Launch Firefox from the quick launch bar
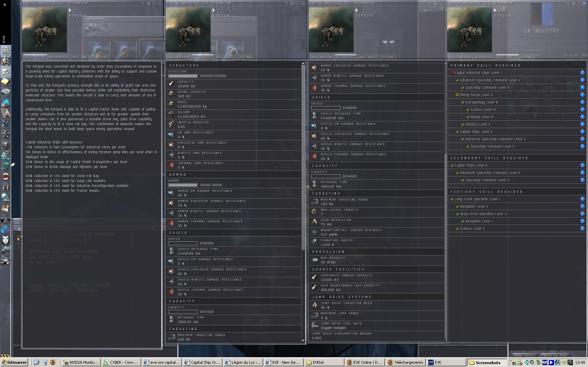Viewport: 588px width, 367px height. point(53,362)
